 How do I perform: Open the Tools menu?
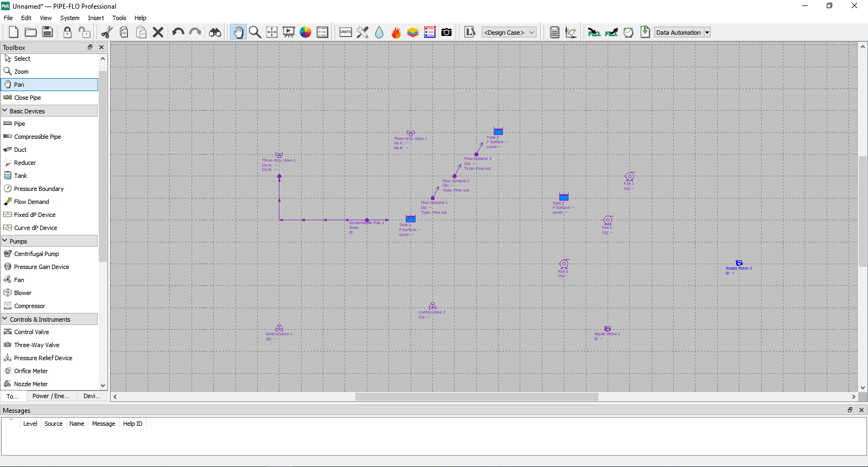(119, 18)
